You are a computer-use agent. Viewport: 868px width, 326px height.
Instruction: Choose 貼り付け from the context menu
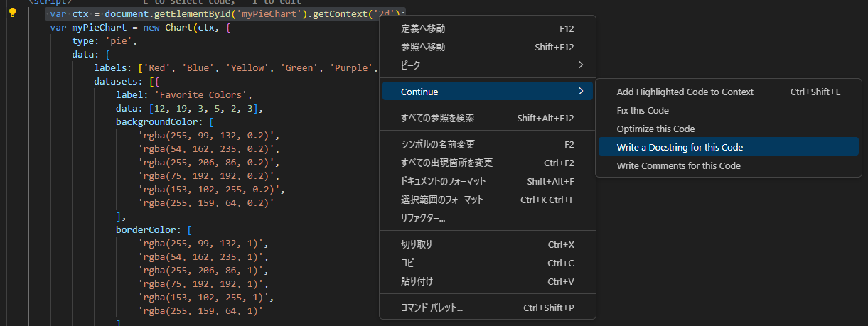[x=488, y=281]
